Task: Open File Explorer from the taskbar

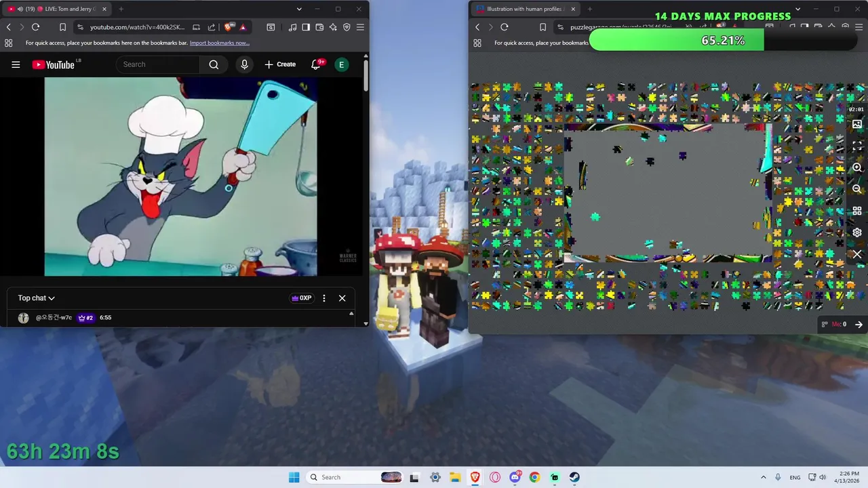Action: coord(454,477)
